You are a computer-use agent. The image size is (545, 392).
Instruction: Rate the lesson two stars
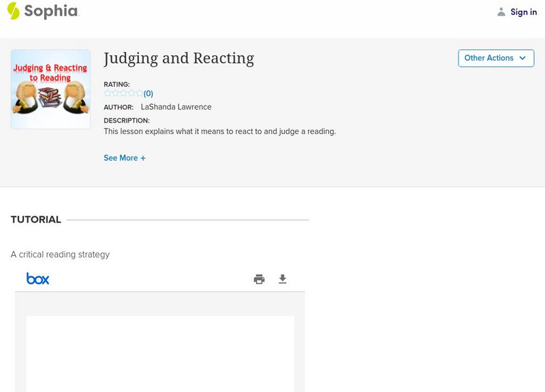115,93
